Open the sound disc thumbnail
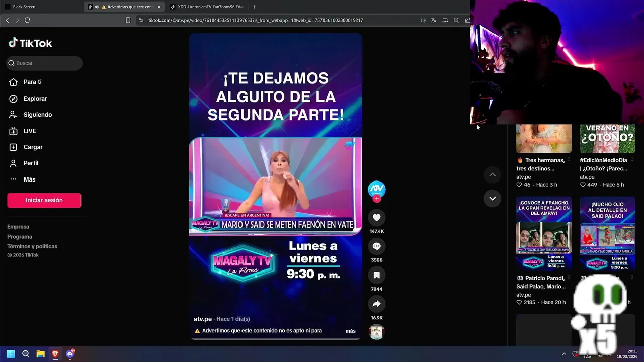 point(376,332)
